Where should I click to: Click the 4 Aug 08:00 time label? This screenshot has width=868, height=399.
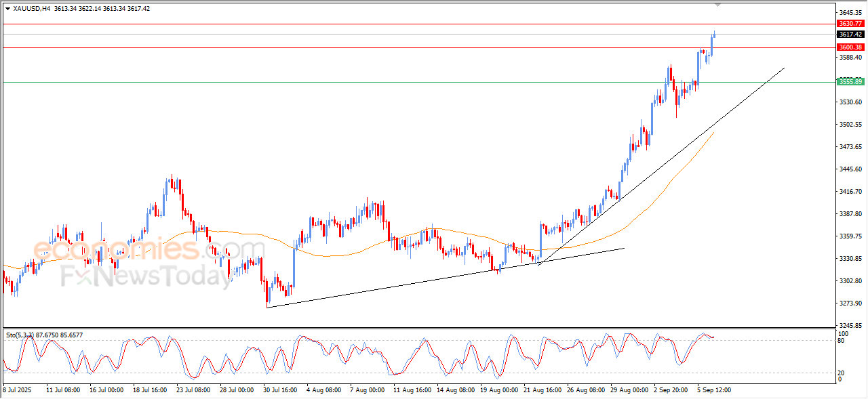point(323,391)
